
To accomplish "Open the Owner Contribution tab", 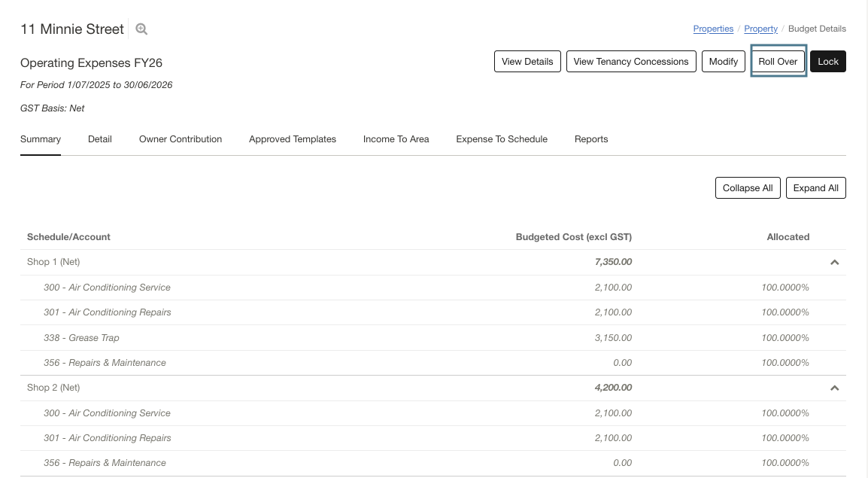I will [x=180, y=139].
